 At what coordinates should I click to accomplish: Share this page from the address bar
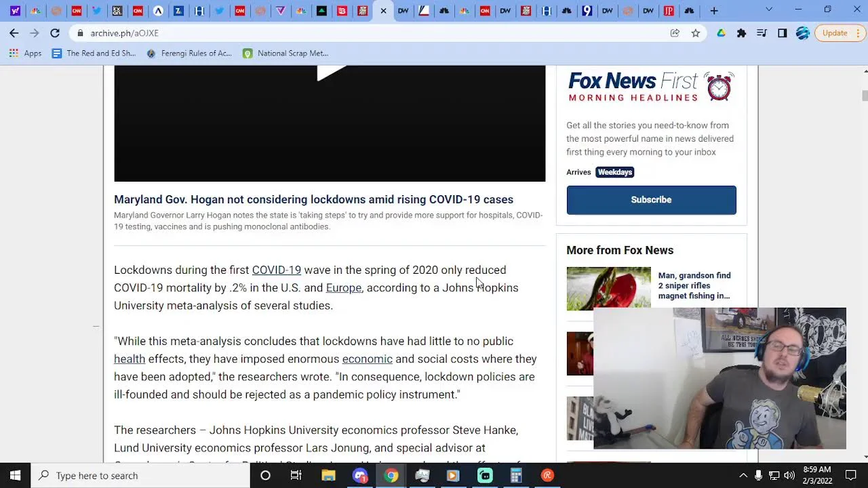pos(675,33)
